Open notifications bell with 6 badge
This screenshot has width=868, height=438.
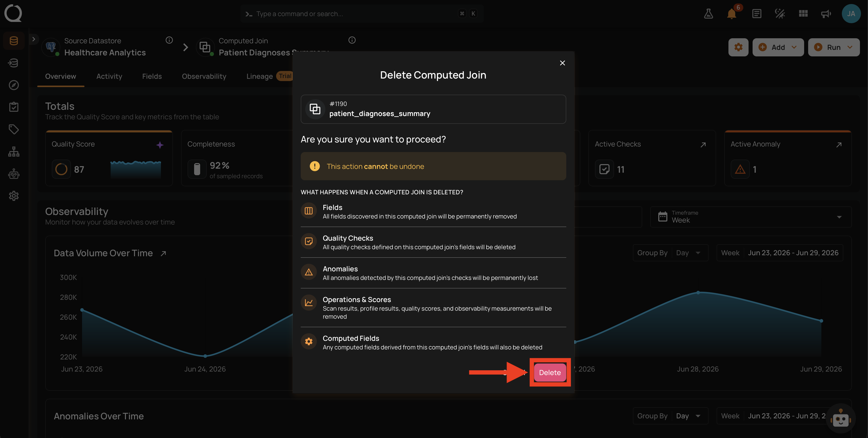tap(731, 14)
